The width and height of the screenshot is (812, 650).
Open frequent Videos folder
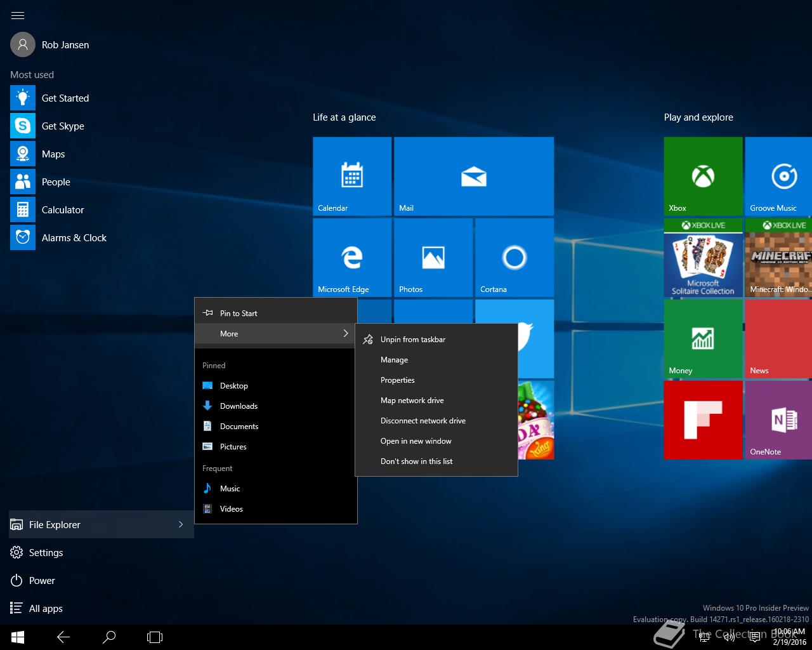click(x=276, y=509)
